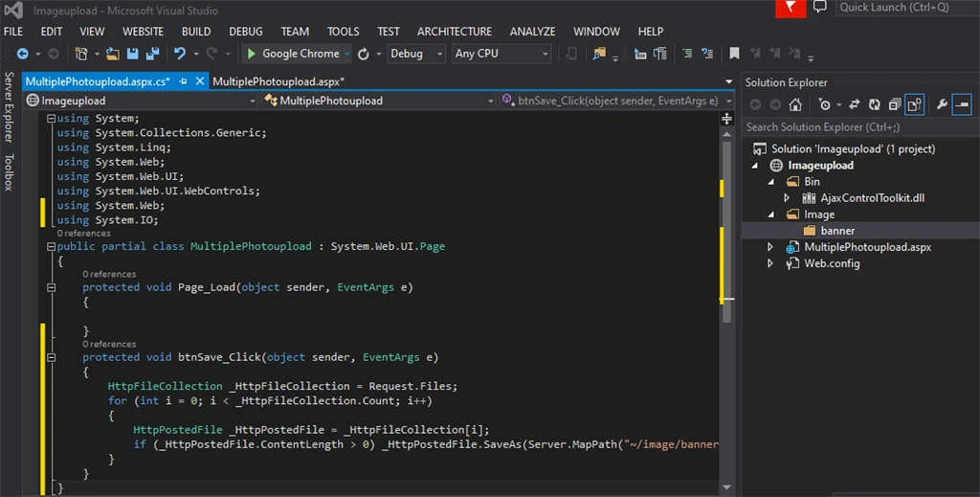This screenshot has height=497, width=980.
Task: Open the ARCHITECTURE menu
Action: tap(455, 32)
